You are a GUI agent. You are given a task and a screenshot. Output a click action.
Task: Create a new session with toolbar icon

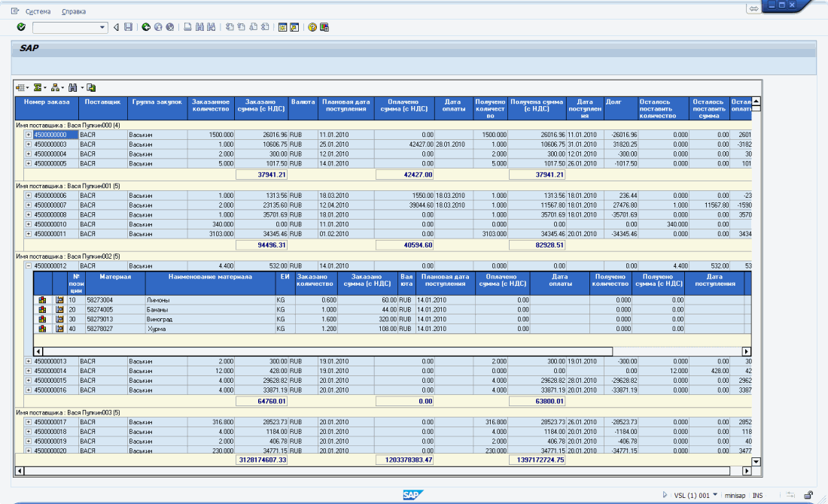pos(282,27)
